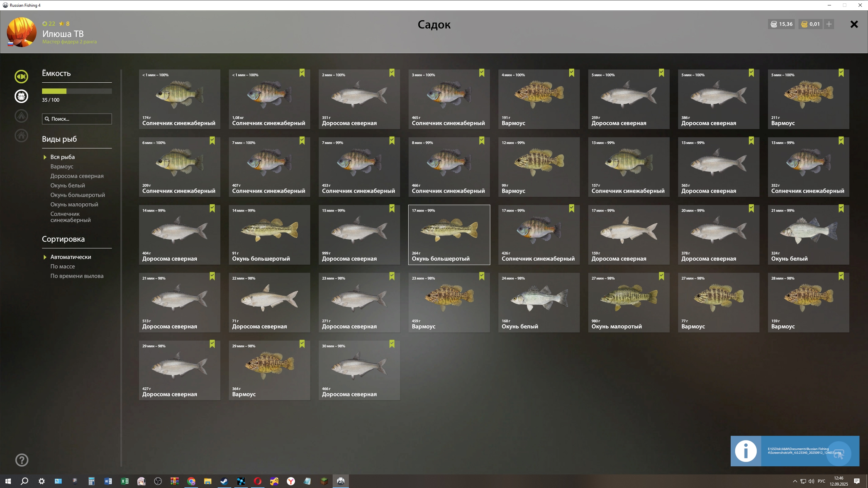868x488 pixels.
Task: Sort fish По времени вылова
Action: pyautogui.click(x=77, y=276)
